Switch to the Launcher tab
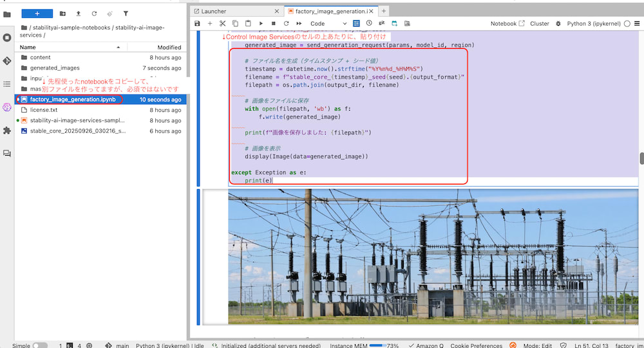The image size is (644, 348). [x=214, y=12]
